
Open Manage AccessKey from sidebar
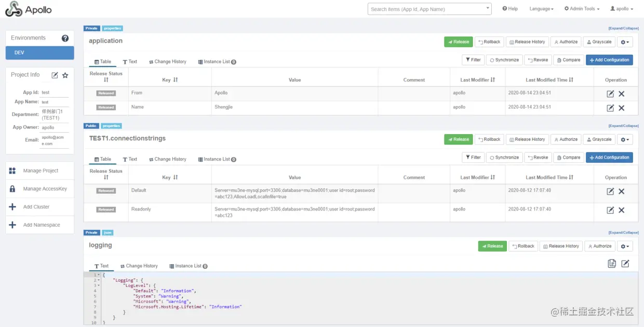pos(40,189)
